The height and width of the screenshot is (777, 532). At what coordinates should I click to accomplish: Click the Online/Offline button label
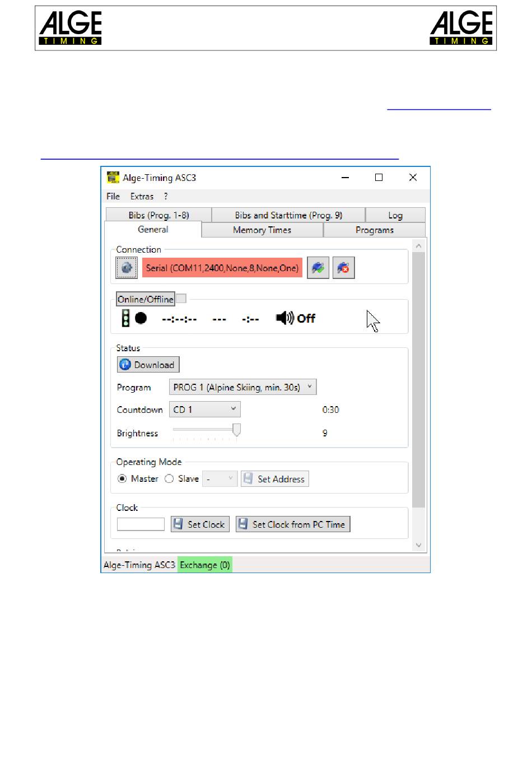tap(146, 299)
